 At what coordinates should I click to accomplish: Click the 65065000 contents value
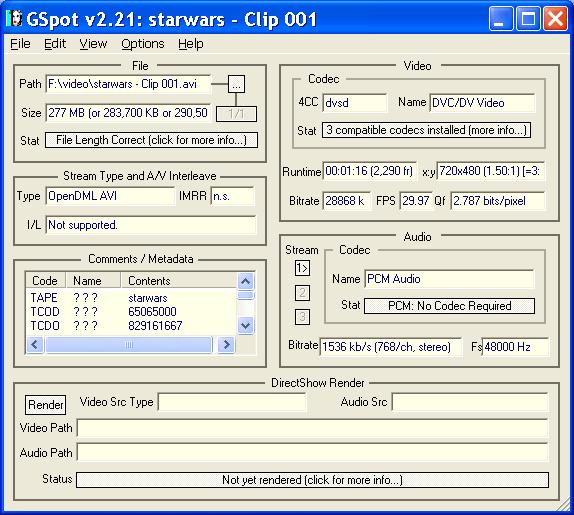152,312
